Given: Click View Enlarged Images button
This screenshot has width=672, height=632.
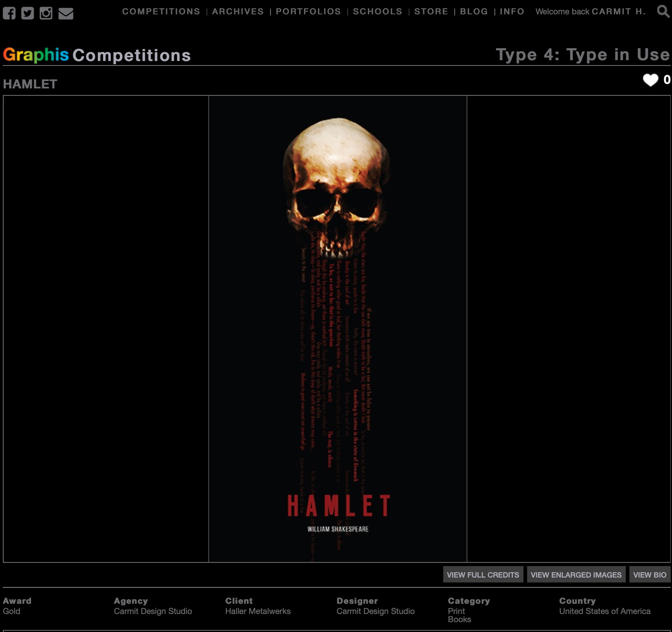Looking at the screenshot, I should (576, 574).
